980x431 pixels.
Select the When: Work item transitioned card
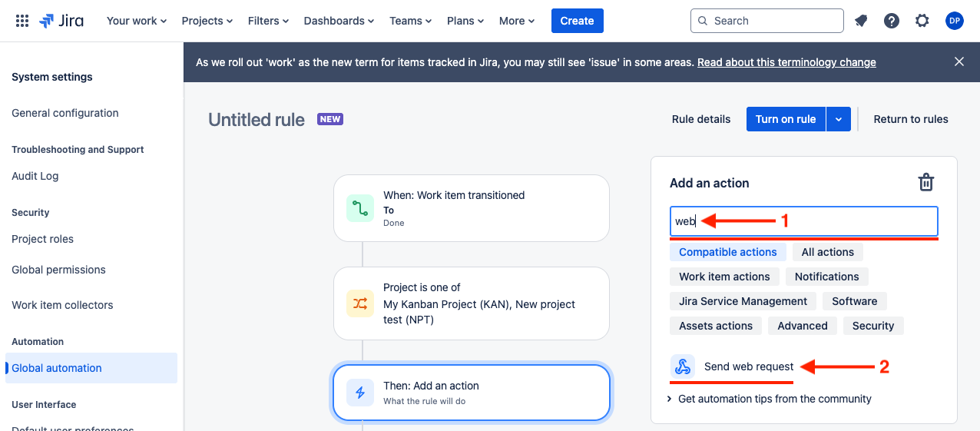click(x=472, y=208)
